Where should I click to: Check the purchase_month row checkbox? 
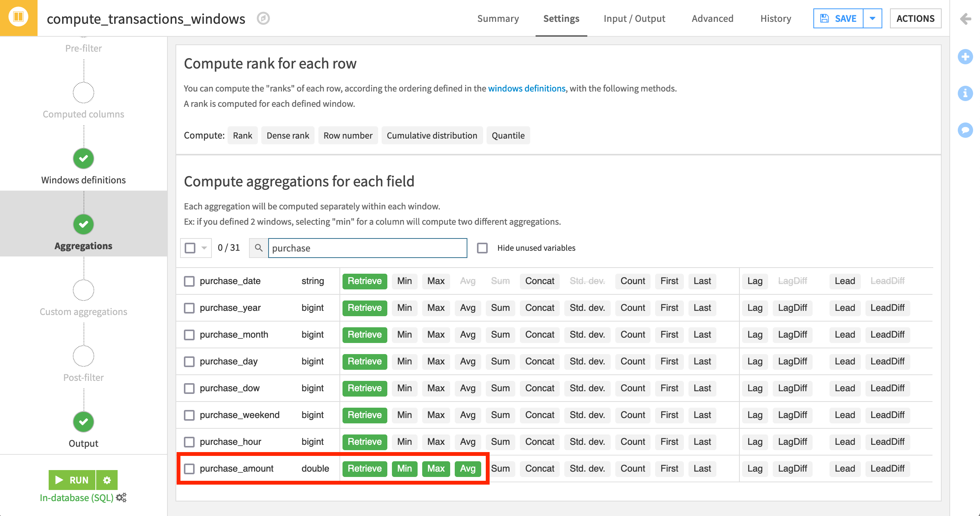[x=189, y=335]
